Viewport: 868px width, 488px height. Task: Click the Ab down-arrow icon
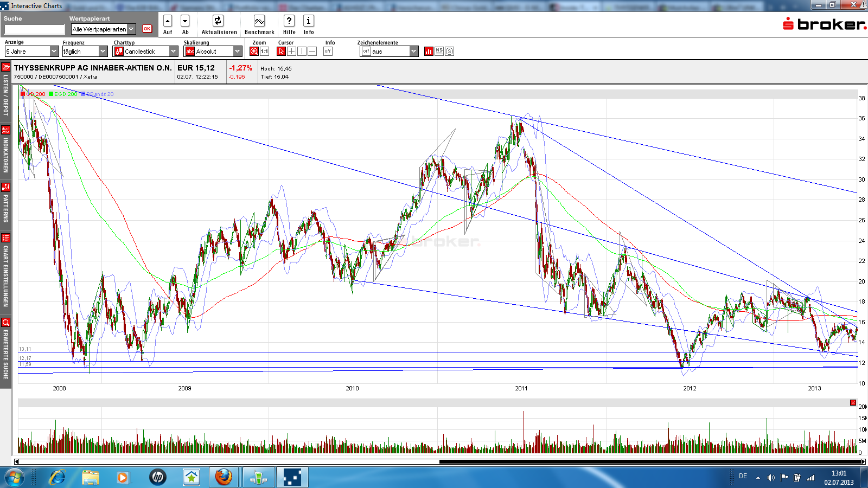[185, 21]
